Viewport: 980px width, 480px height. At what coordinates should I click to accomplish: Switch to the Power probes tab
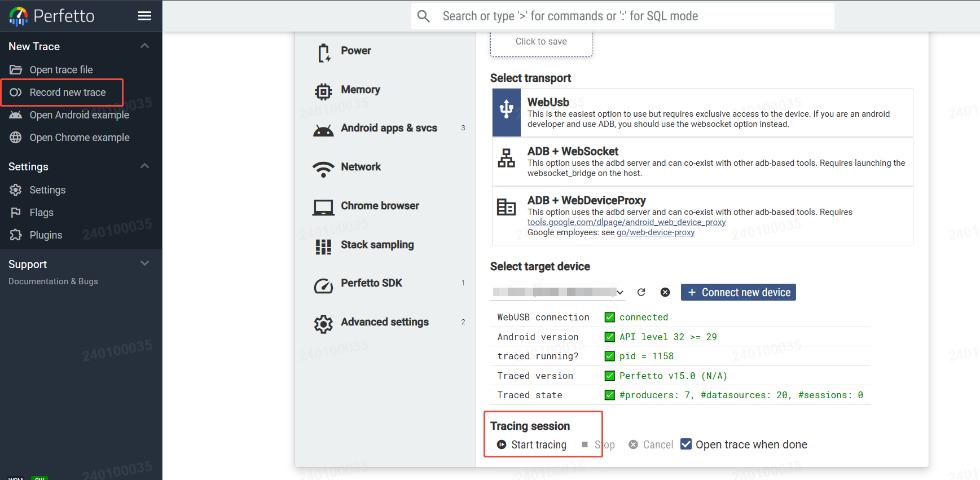click(x=385, y=53)
